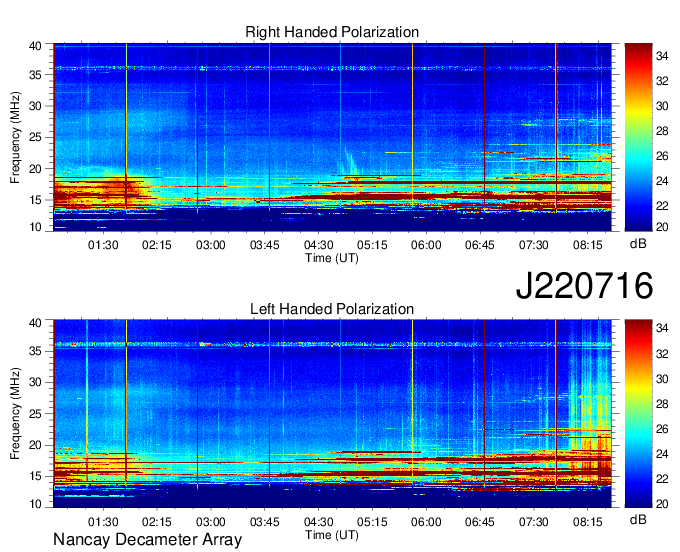Click the 20 MHz frequency tick of Right Handed plot
Image resolution: width=680 pixels, height=552 pixels.
point(35,169)
